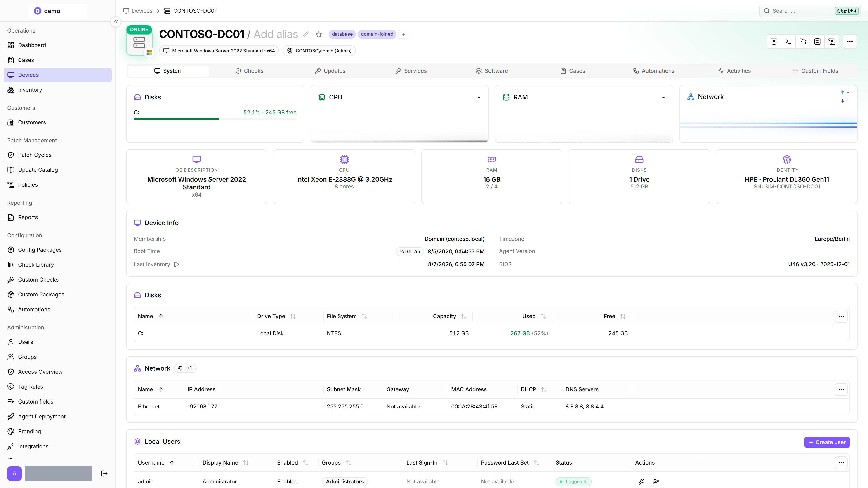
Task: Open Integrations in the sidebar
Action: click(58, 446)
